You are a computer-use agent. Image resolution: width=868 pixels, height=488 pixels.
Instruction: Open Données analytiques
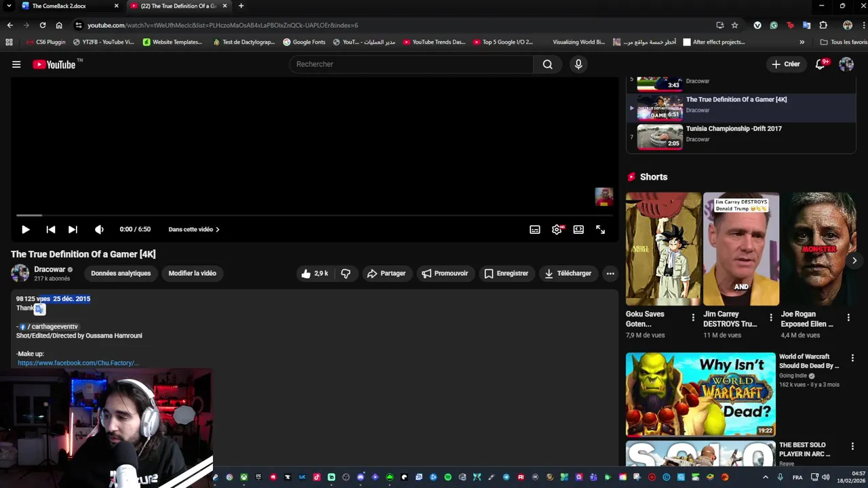pyautogui.click(x=121, y=273)
